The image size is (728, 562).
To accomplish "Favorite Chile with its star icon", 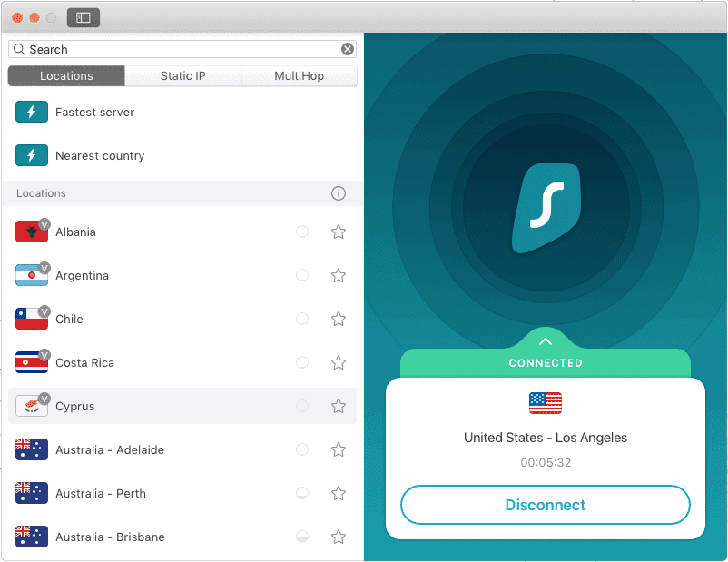I will (338, 319).
